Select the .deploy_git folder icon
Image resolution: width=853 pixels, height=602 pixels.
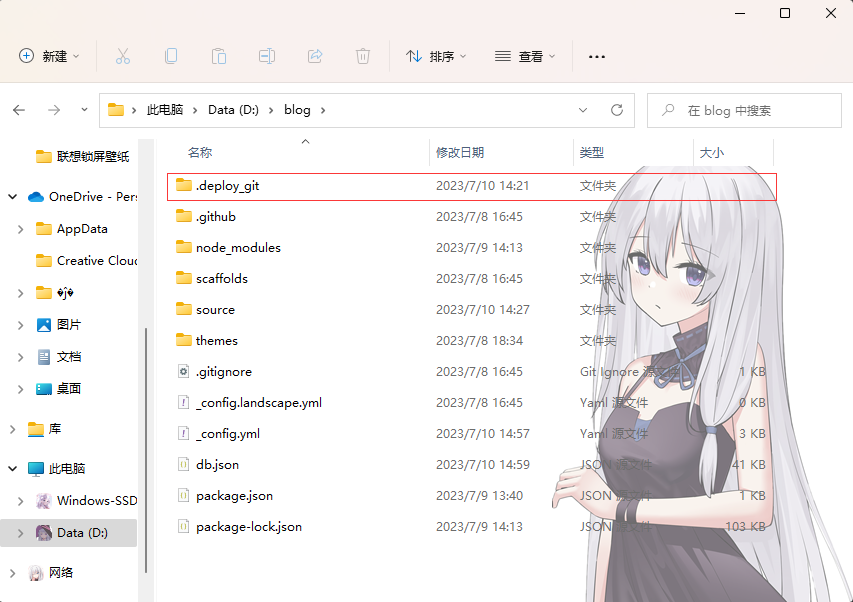click(184, 185)
